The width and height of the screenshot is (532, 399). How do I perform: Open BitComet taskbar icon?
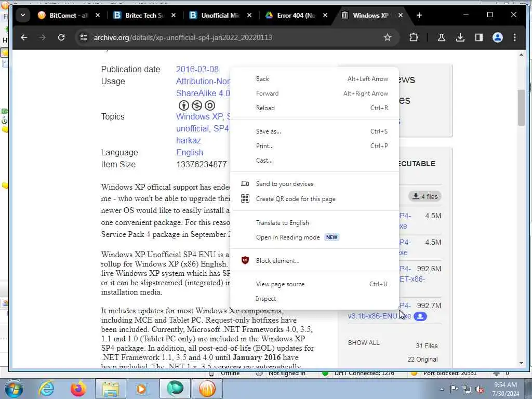coord(207,389)
